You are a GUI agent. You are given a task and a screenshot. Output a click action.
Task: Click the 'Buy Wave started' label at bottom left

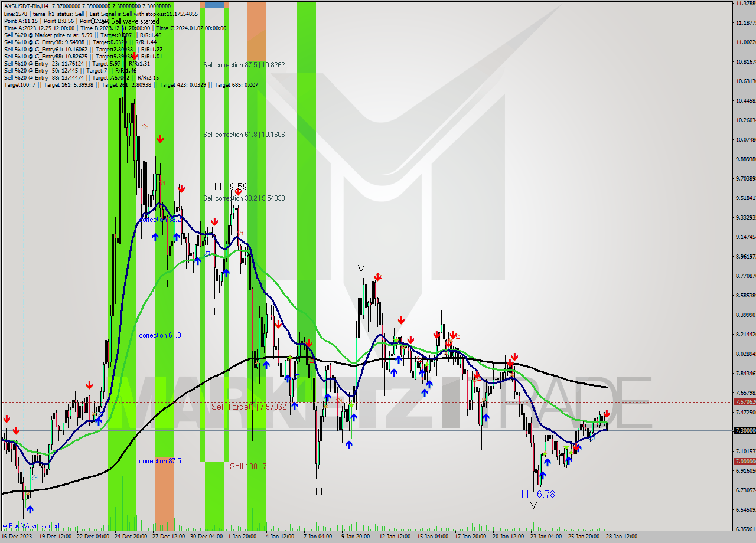pyautogui.click(x=31, y=526)
